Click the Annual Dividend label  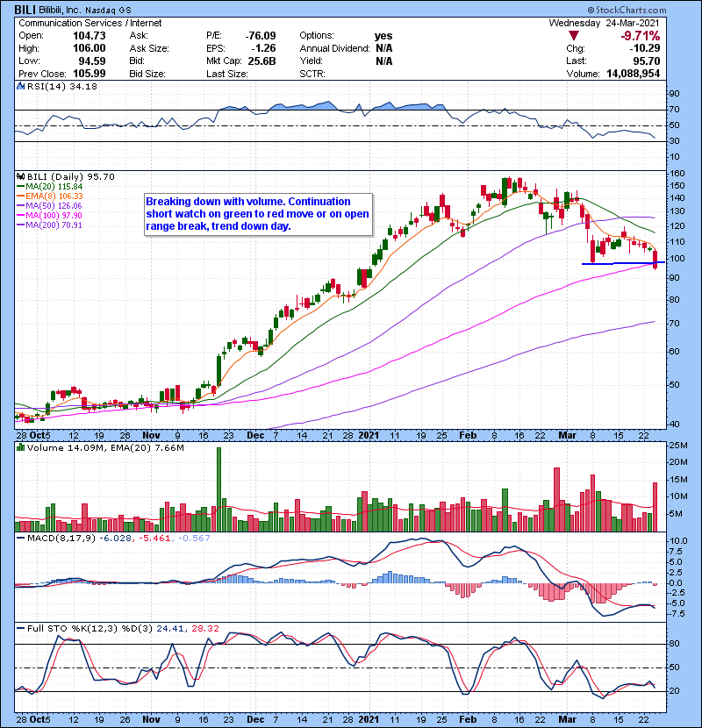[x=334, y=48]
